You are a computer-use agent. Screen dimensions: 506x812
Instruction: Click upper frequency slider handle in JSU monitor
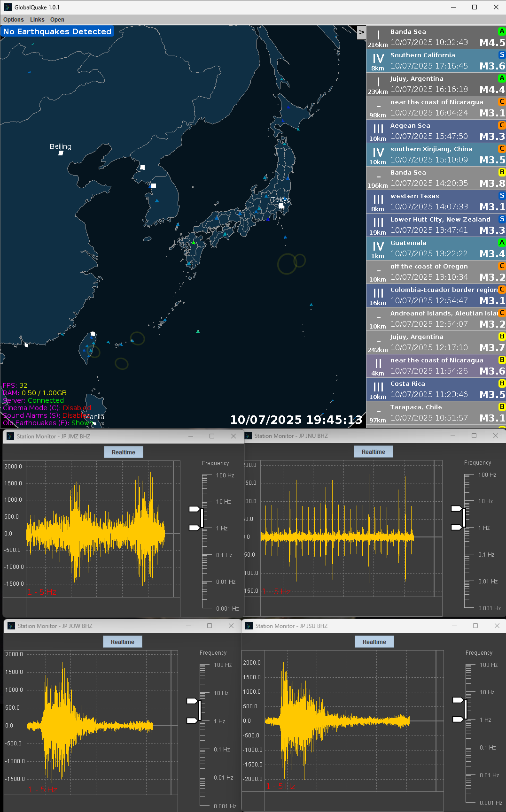[458, 700]
